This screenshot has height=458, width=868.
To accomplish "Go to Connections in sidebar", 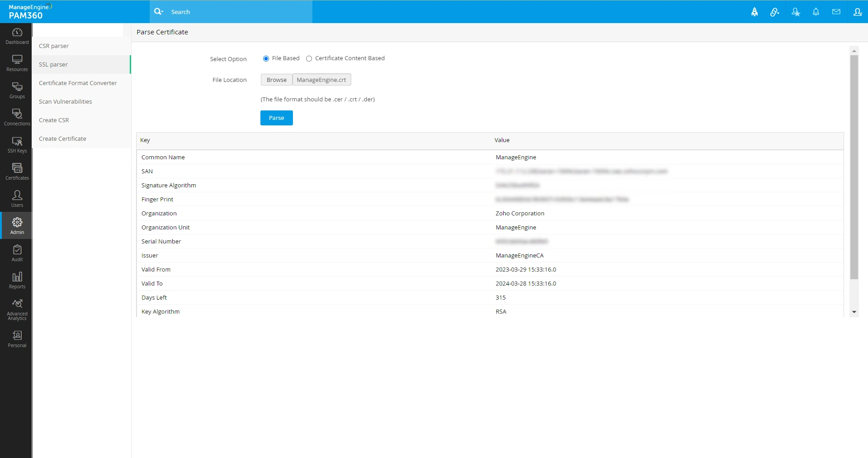I will 17,118.
